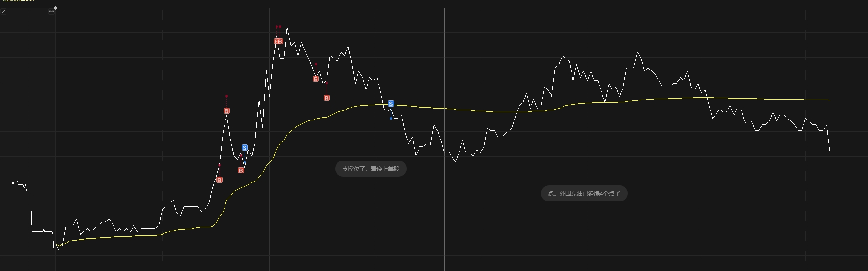The height and width of the screenshot is (271, 868).
Task: Select the red dot above the rightmost B marker
Action: click(x=327, y=83)
